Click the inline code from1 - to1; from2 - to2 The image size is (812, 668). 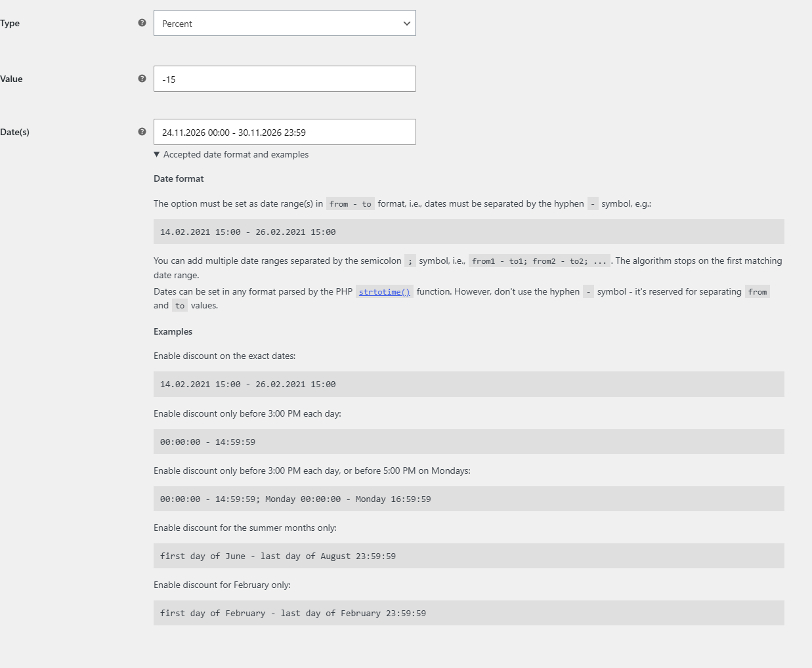pyautogui.click(x=540, y=261)
